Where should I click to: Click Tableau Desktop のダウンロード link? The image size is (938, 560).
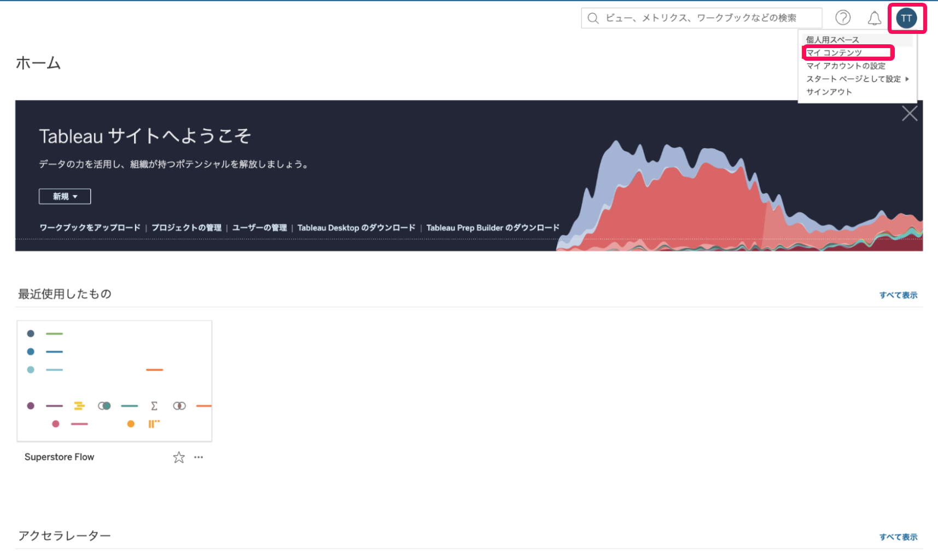point(357,227)
